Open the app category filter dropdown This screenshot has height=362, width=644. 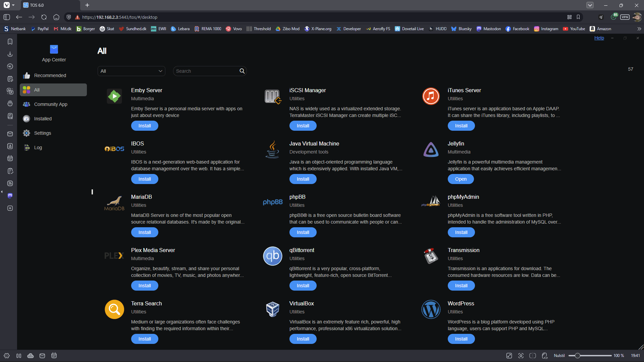click(131, 71)
